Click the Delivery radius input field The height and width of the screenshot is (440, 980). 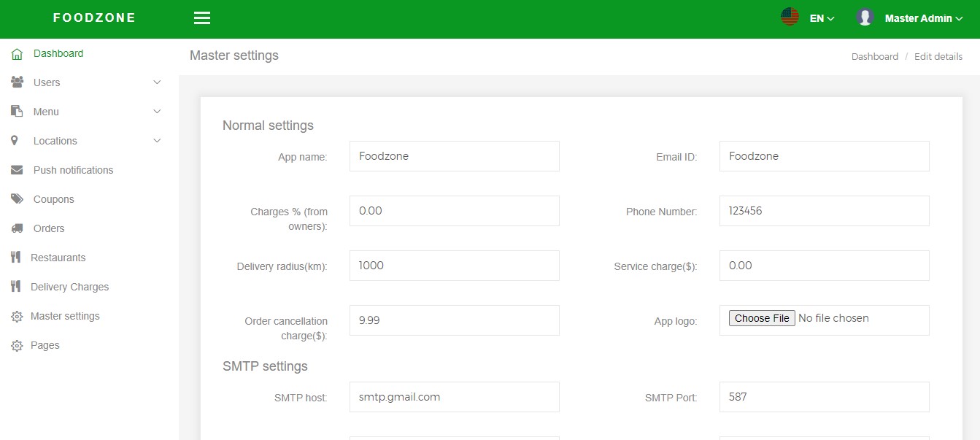(x=455, y=266)
